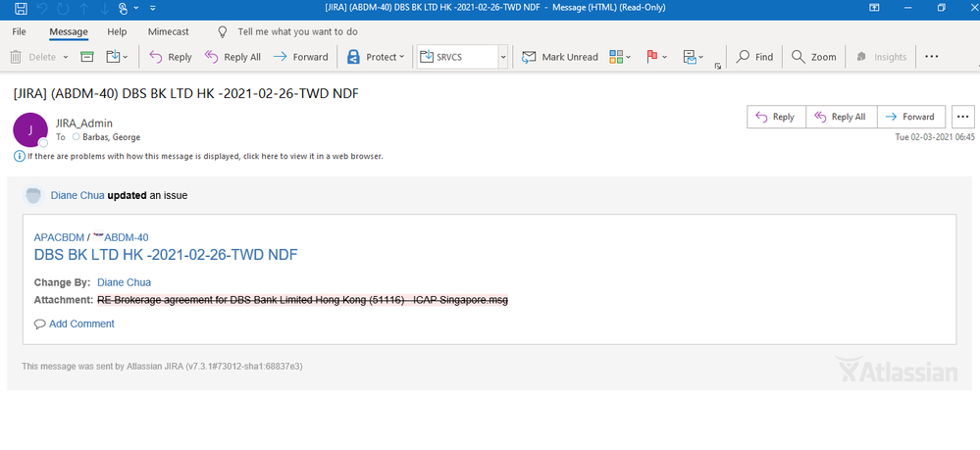Click the Diane Chua user avatar icon
980x450 pixels.
tap(33, 196)
